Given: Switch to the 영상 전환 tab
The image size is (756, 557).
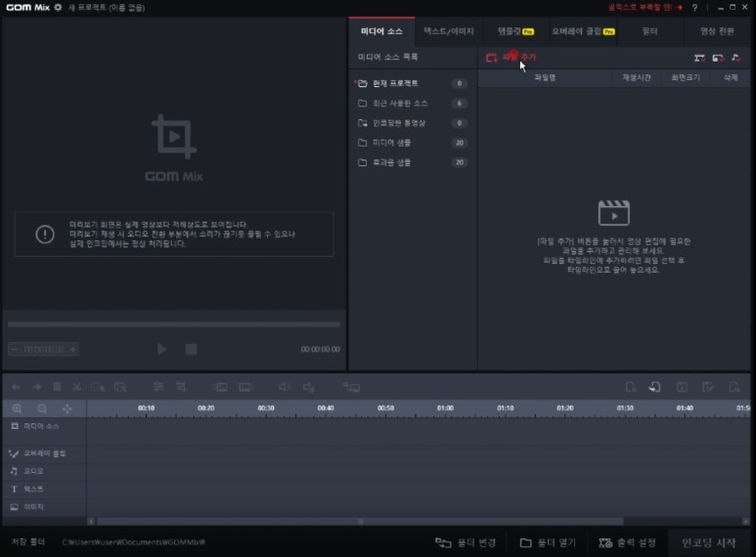Looking at the screenshot, I should [717, 32].
